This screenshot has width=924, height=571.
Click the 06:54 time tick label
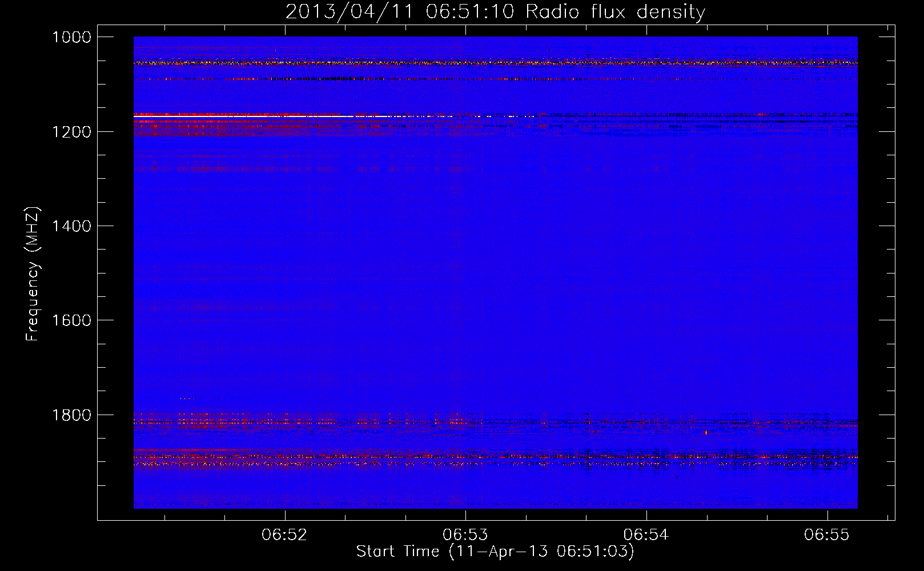point(646,535)
